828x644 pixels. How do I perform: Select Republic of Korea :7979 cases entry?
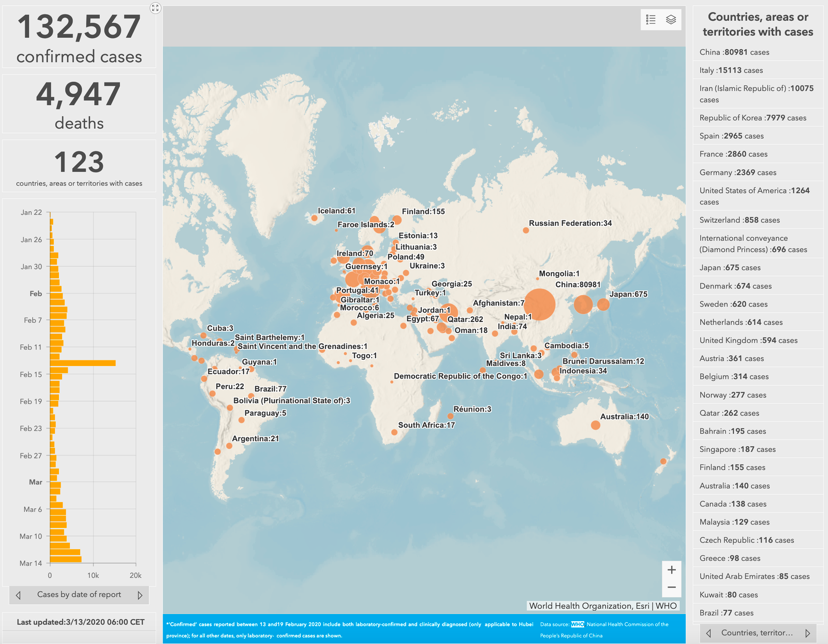point(752,118)
